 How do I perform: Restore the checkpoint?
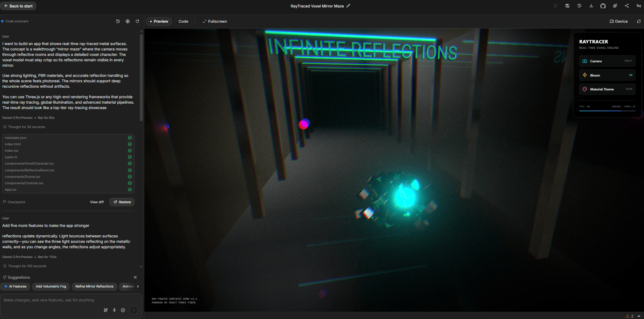click(122, 202)
